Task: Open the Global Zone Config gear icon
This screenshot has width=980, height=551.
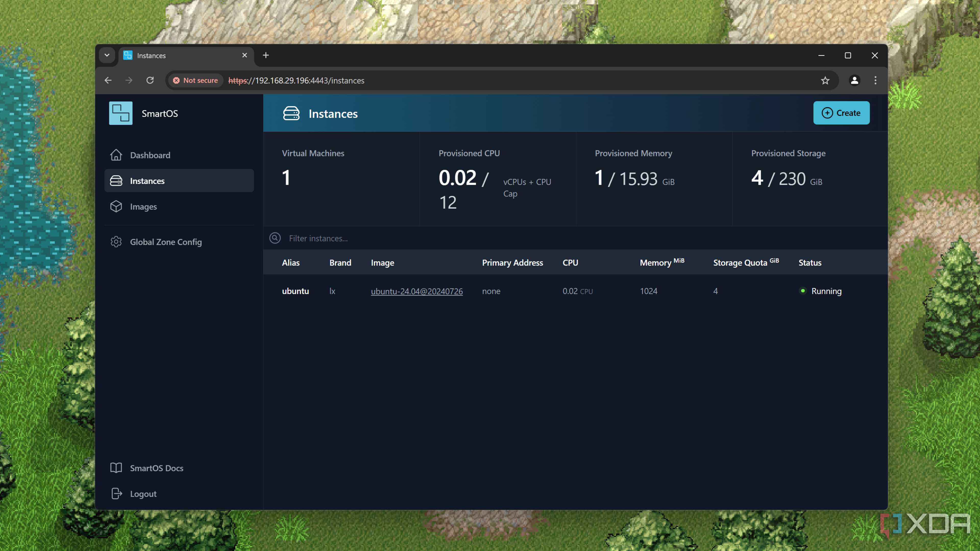Action: 116,242
